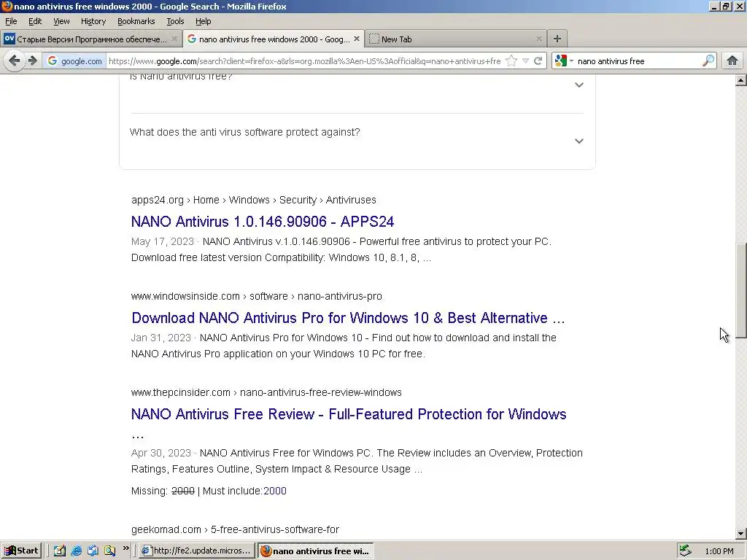This screenshot has width=747, height=560.
Task: Click the vertical scrollbar down arrow
Action: click(x=741, y=534)
